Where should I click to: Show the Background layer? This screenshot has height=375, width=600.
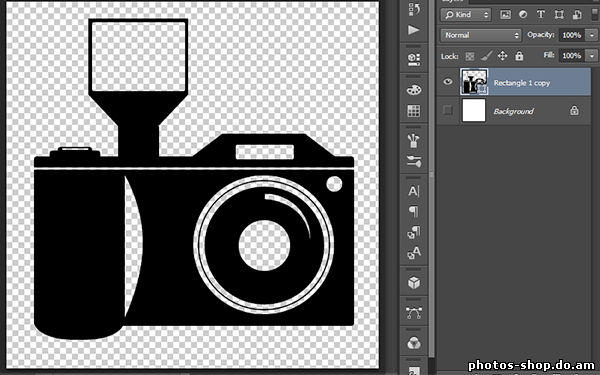click(448, 111)
